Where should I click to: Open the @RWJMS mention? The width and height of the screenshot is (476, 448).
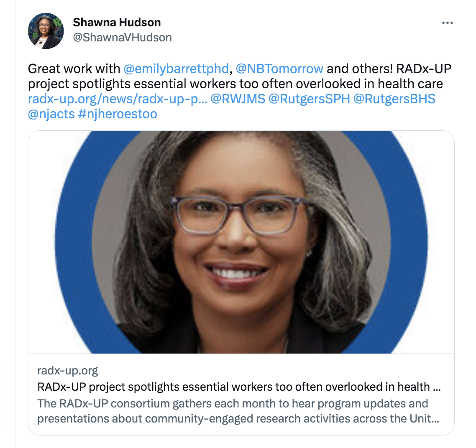pos(238,99)
